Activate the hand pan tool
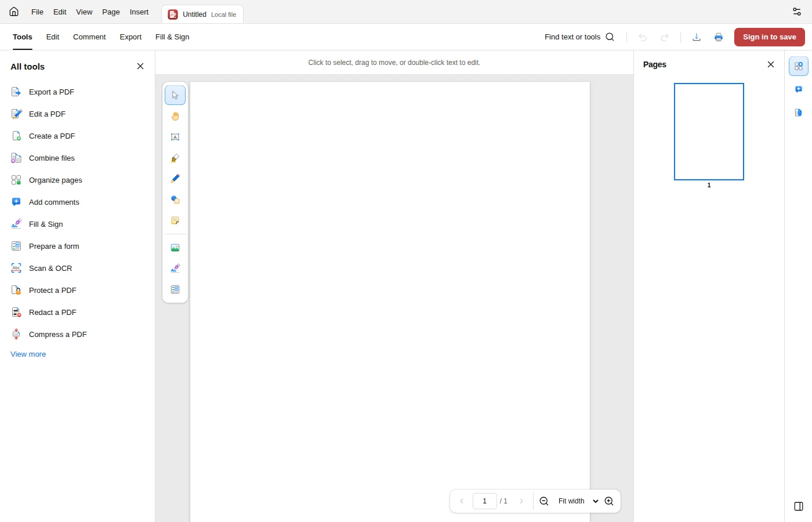The width and height of the screenshot is (812, 522). (x=175, y=116)
